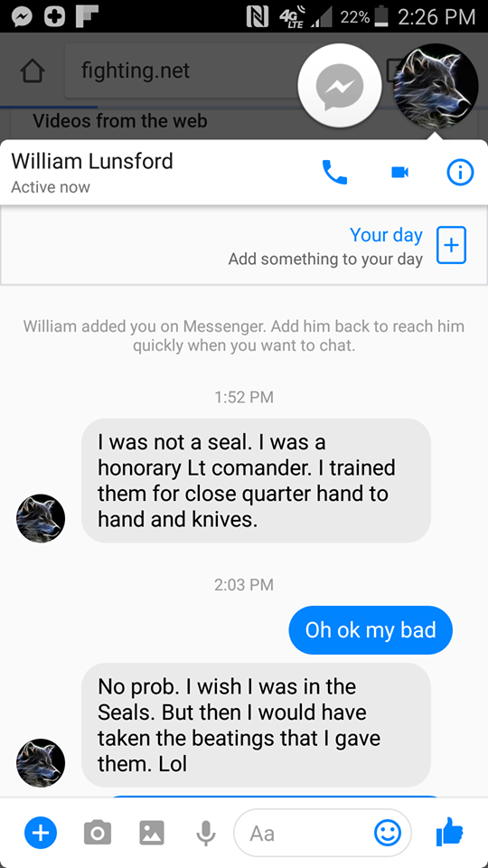Start a video call with William
488x868 pixels.
pyautogui.click(x=399, y=173)
